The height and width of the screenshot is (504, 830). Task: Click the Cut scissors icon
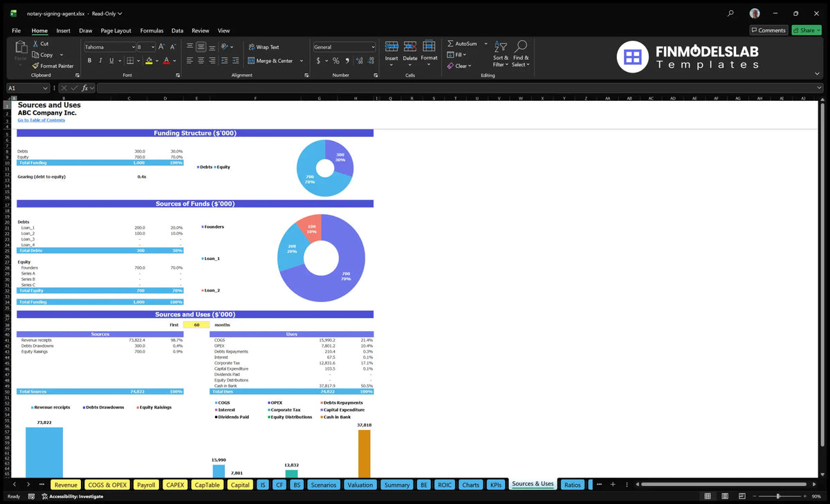(36, 44)
